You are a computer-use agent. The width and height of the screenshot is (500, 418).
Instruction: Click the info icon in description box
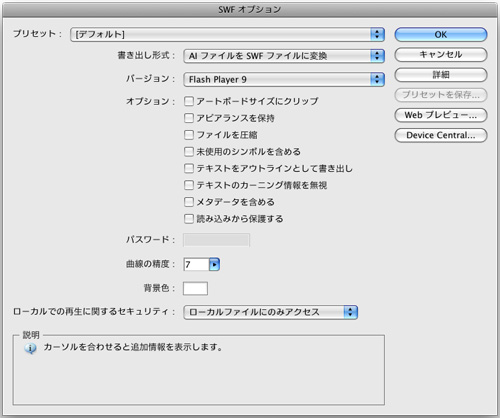pyautogui.click(x=30, y=348)
